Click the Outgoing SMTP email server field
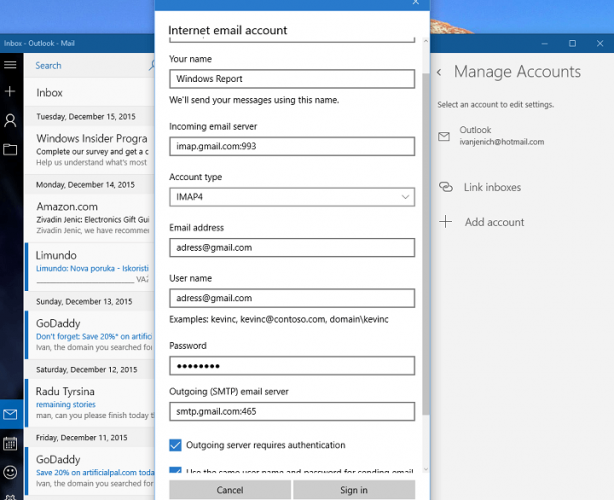This screenshot has height=500, width=614. [x=292, y=412]
